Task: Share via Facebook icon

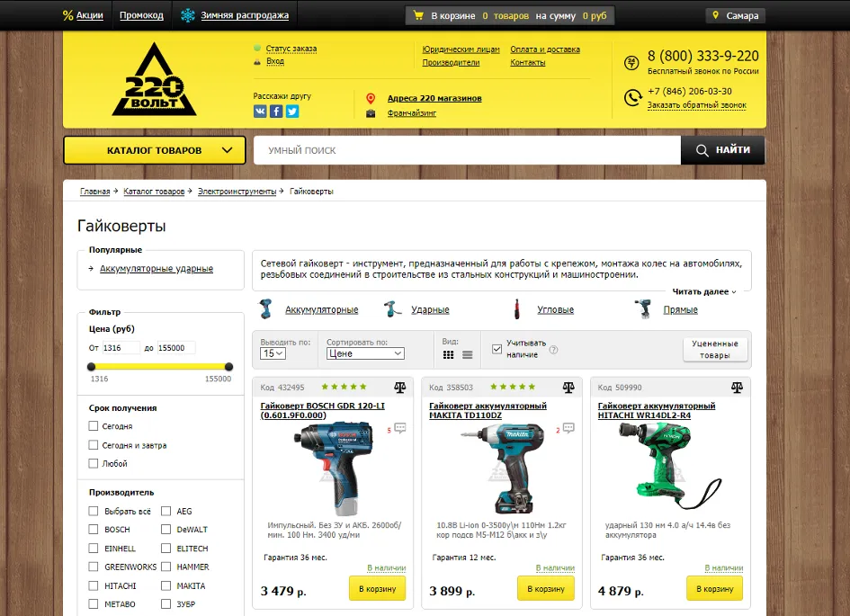Action: (276, 112)
